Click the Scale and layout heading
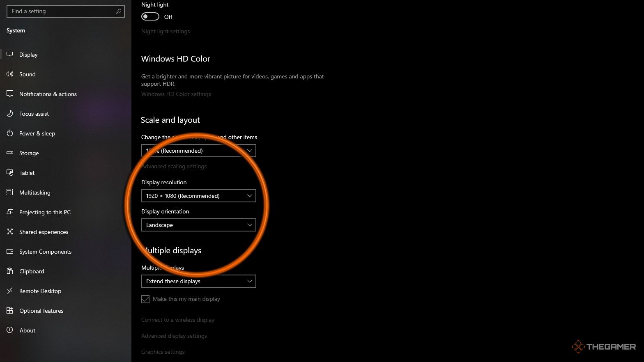The image size is (644, 362). [170, 120]
